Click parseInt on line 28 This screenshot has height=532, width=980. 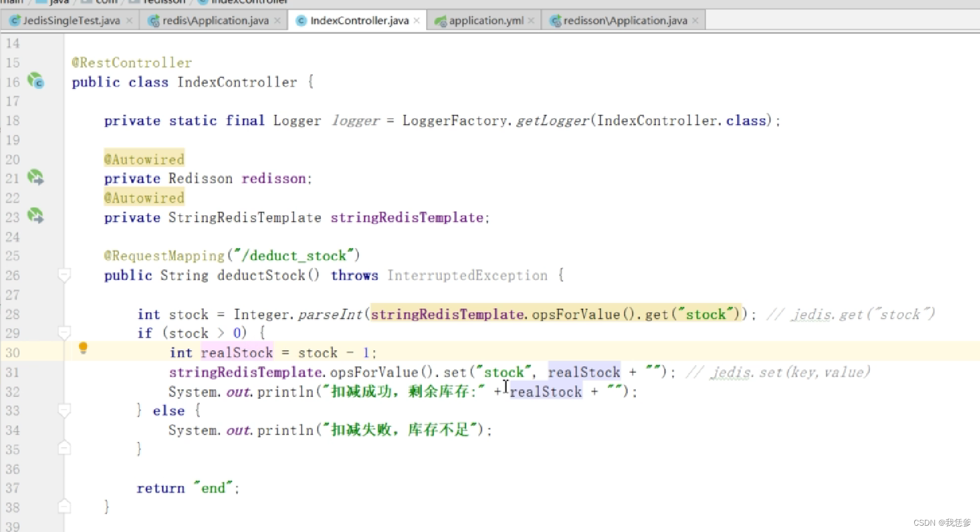point(330,314)
